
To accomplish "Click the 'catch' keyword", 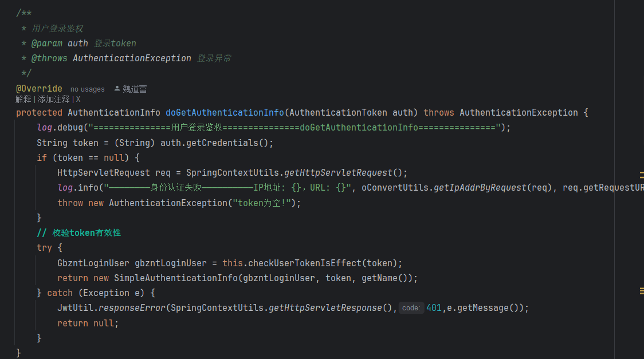I will point(60,293).
